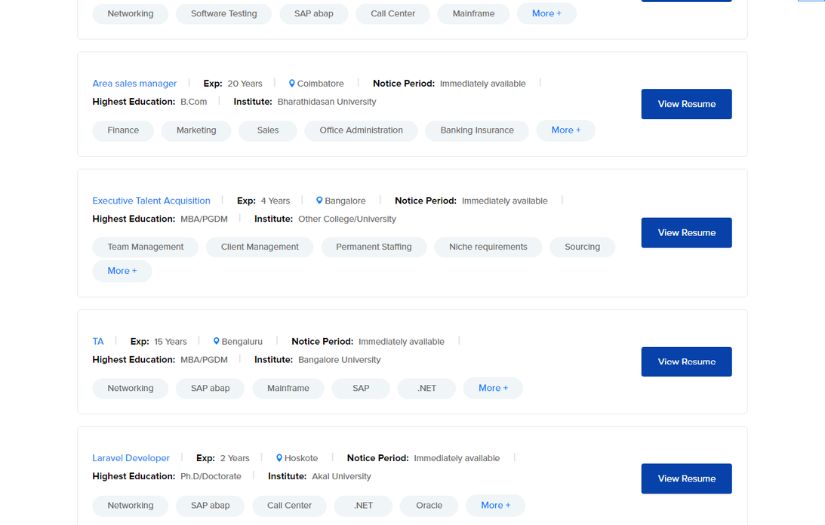Click the Coimbatore location pin icon
Viewport: 825px width, 525px height.
tap(291, 83)
